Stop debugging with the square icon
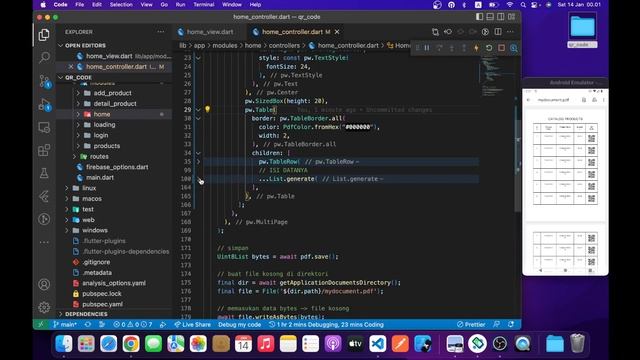The height and width of the screenshot is (360, 640). click(x=501, y=48)
